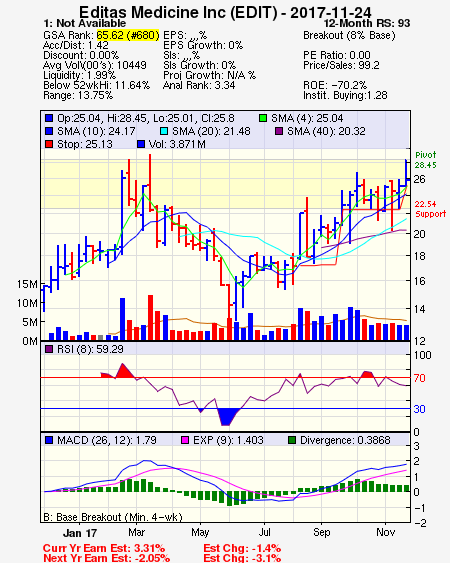The height and width of the screenshot is (563, 450).
Task: Click the green SMA (4) legend swatch
Action: (263, 118)
